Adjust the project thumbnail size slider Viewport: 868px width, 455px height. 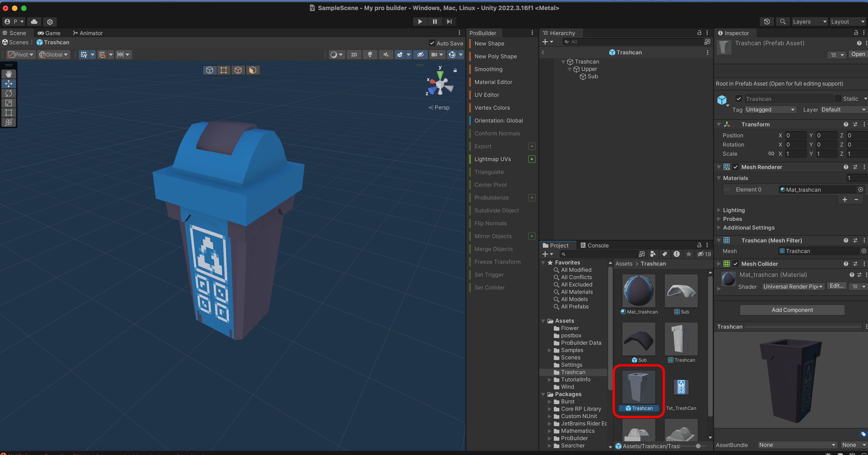tap(698, 446)
